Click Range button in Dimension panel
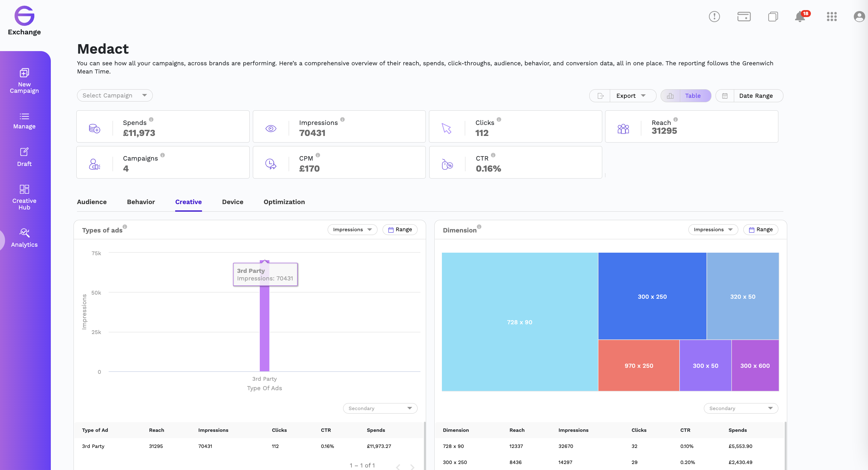This screenshot has height=470, width=868. tap(760, 230)
